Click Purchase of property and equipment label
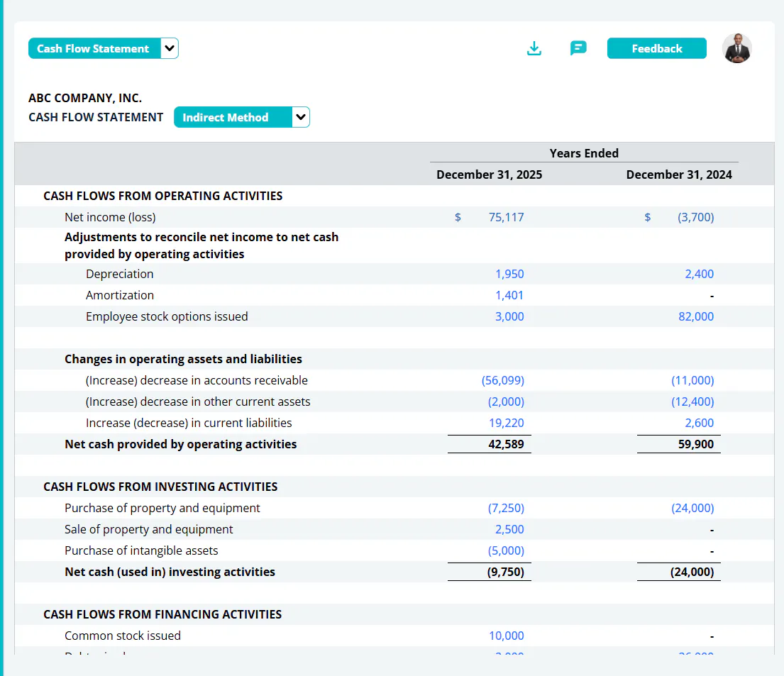This screenshot has height=676, width=784. pos(162,508)
